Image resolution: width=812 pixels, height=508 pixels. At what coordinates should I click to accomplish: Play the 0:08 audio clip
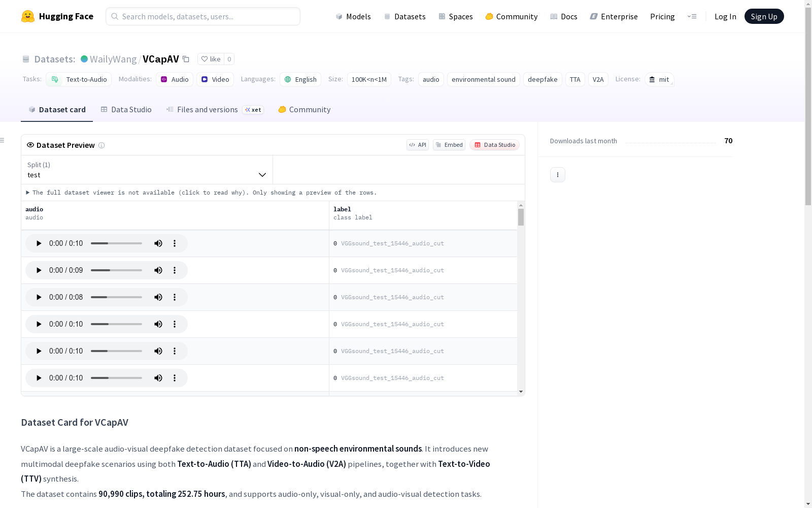tap(39, 297)
